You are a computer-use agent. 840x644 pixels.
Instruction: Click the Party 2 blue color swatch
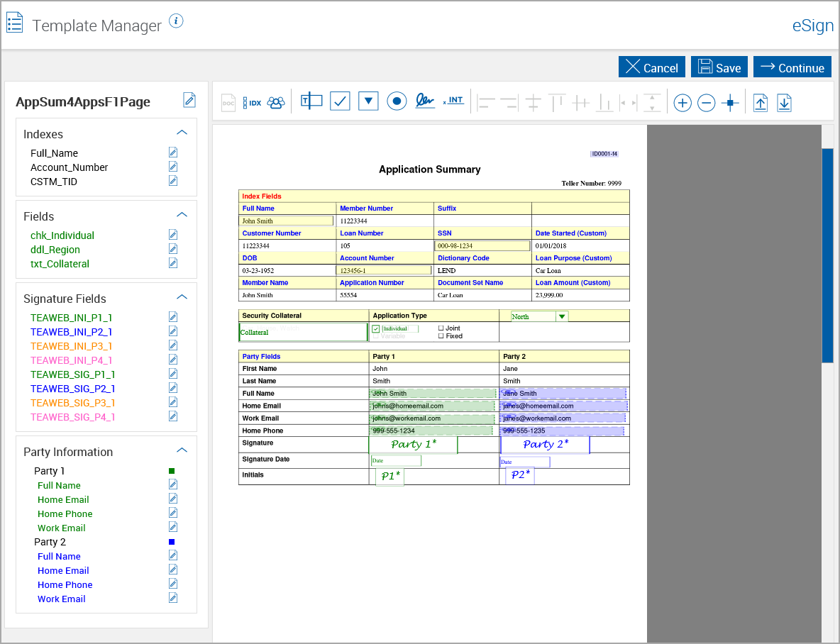point(172,542)
